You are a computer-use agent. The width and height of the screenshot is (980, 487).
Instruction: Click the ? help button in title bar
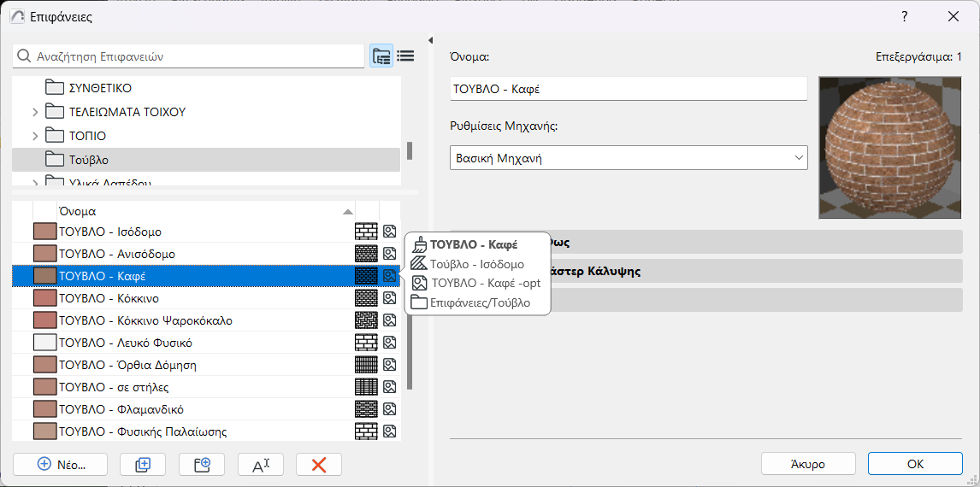[905, 17]
